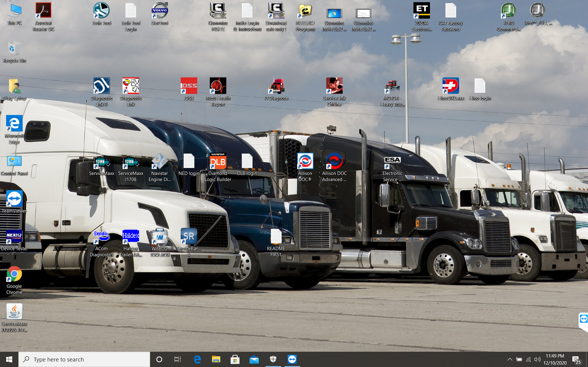This screenshot has height=367, width=588.
Task: Launch NEXIQ Device Tester shortcut
Action: coord(14,240)
